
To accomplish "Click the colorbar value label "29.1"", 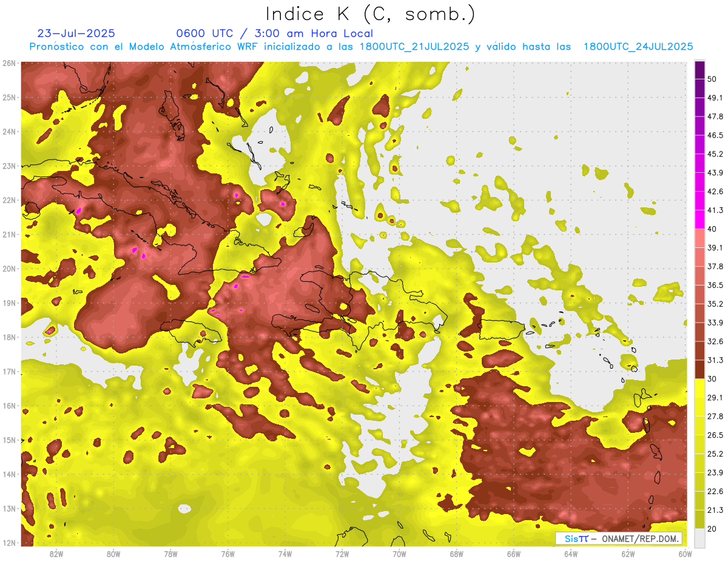I will point(715,398).
